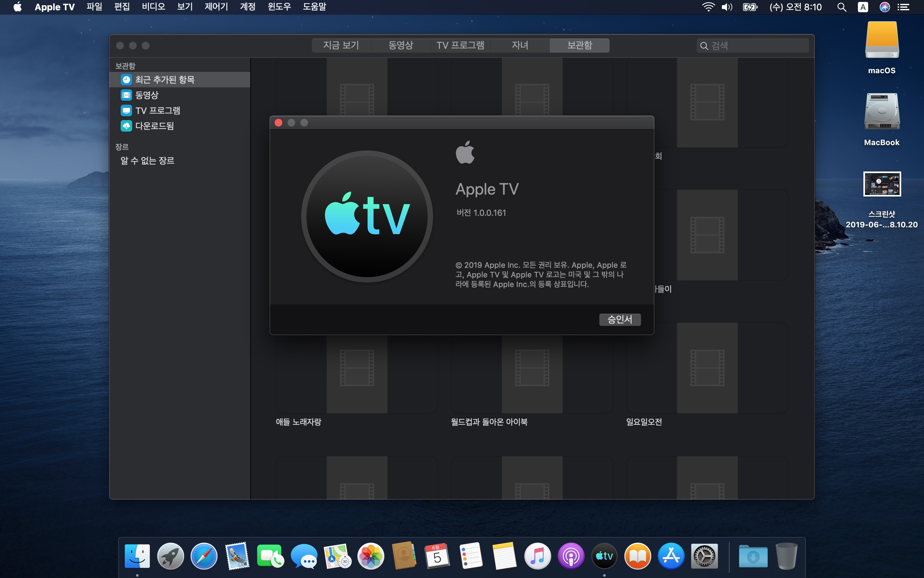Viewport: 924px width, 578px height.
Task: Select the 스크린샷 file on desktop
Action: [882, 184]
